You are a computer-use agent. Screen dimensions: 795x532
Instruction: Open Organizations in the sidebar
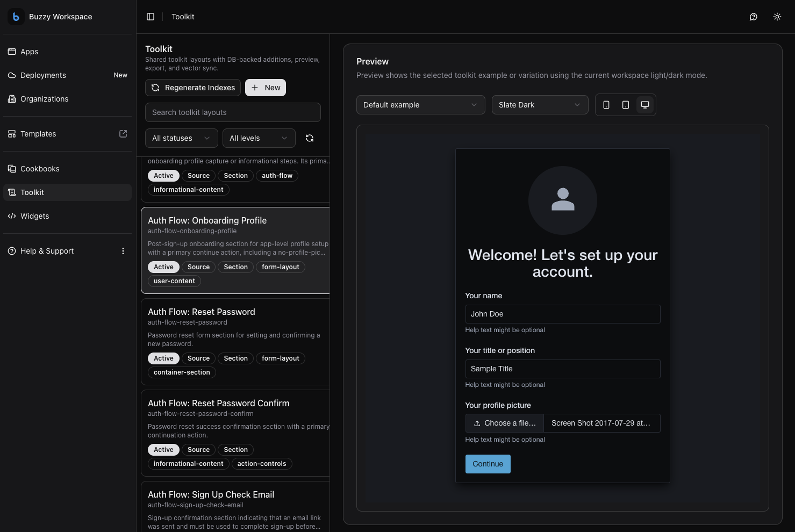click(67, 99)
